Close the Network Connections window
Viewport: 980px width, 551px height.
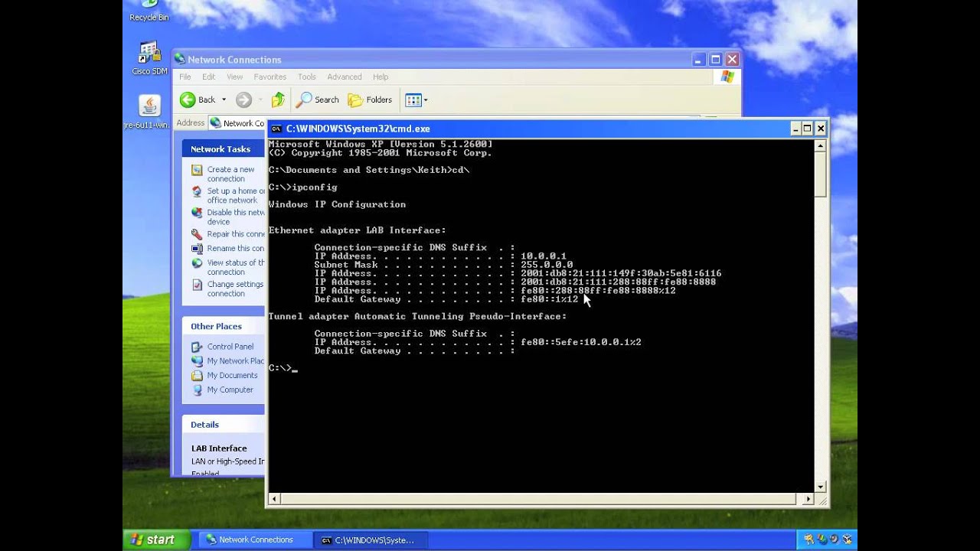click(x=732, y=59)
